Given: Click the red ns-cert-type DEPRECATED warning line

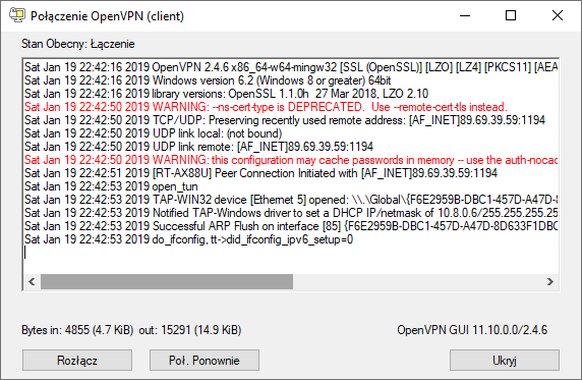Looking at the screenshot, I should click(x=266, y=107).
